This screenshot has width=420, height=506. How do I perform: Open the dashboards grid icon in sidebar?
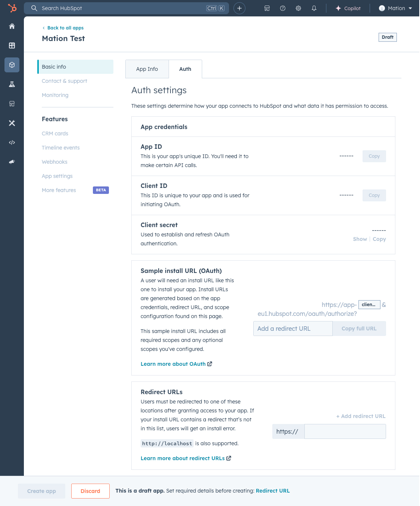(12, 45)
